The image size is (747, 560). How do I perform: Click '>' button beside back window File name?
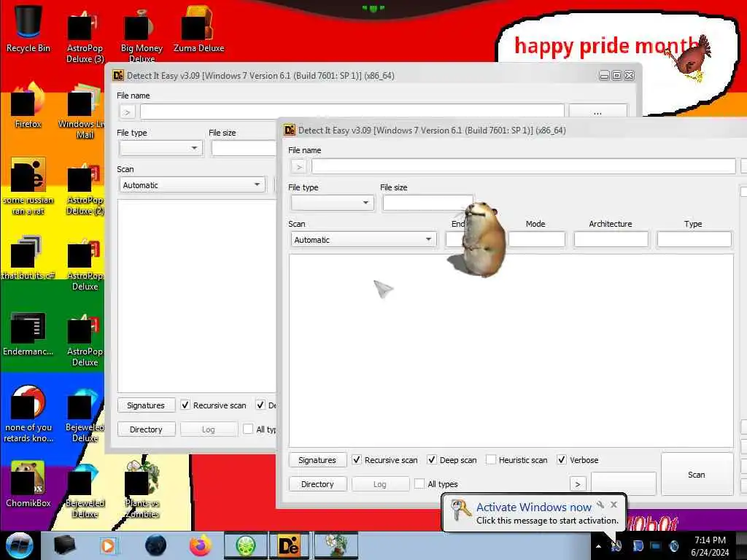click(x=127, y=112)
